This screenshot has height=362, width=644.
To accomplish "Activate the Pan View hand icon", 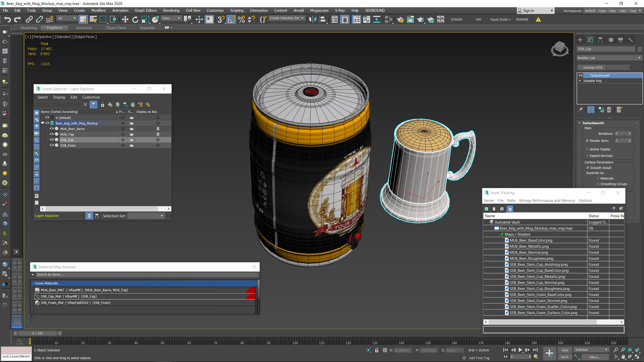I will tap(623, 357).
